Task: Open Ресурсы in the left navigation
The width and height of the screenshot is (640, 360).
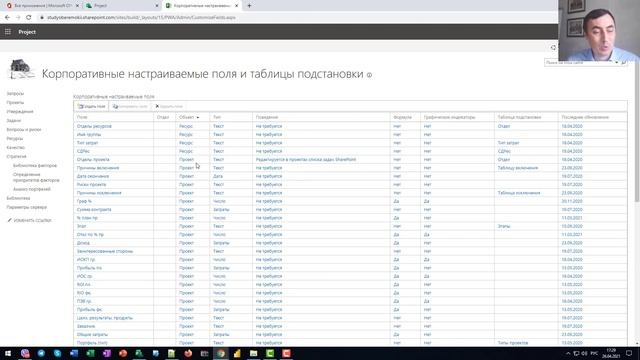Action: tap(15, 138)
